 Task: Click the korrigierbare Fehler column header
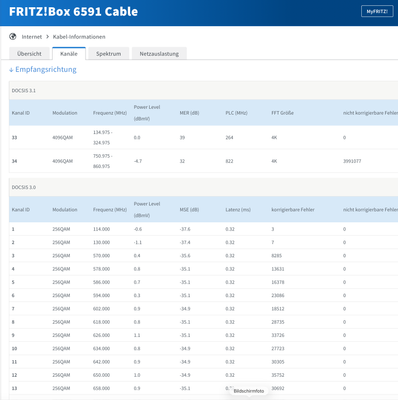[293, 209]
